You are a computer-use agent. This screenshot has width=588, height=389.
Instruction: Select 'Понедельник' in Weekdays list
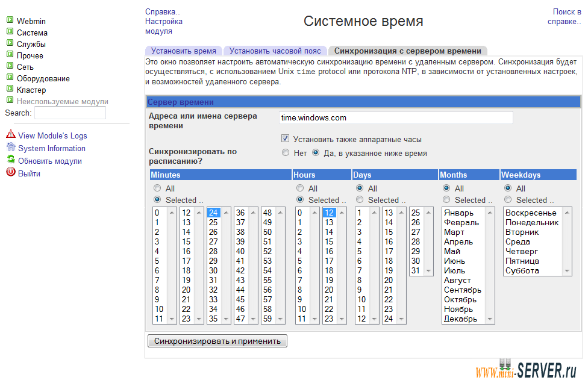pos(532,222)
